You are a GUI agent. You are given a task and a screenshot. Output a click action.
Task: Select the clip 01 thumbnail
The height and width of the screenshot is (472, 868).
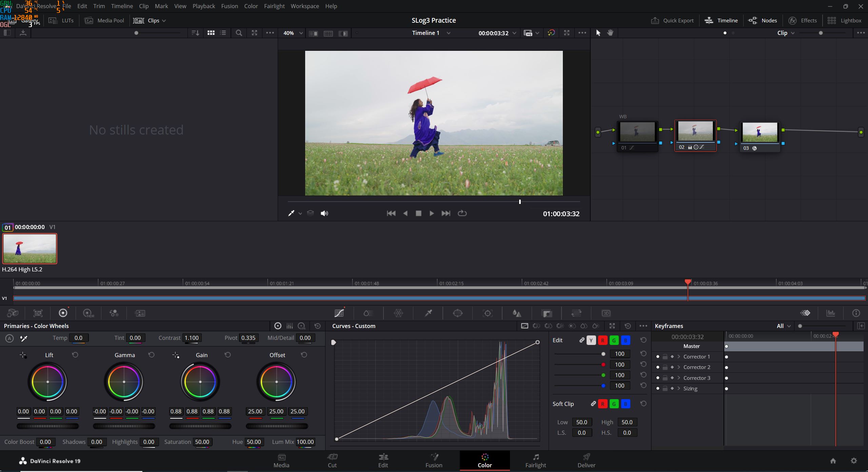pos(30,248)
